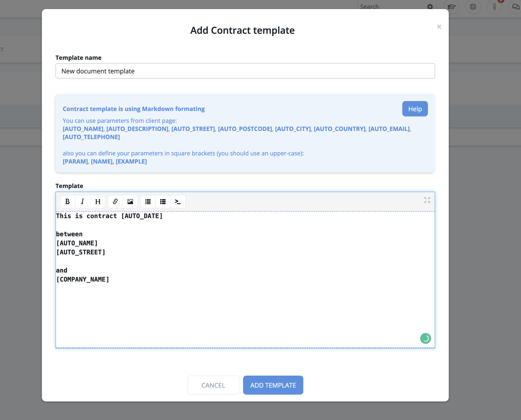The height and width of the screenshot is (420, 521).
Task: Click the green Grammarly circle icon
Action: (x=425, y=338)
